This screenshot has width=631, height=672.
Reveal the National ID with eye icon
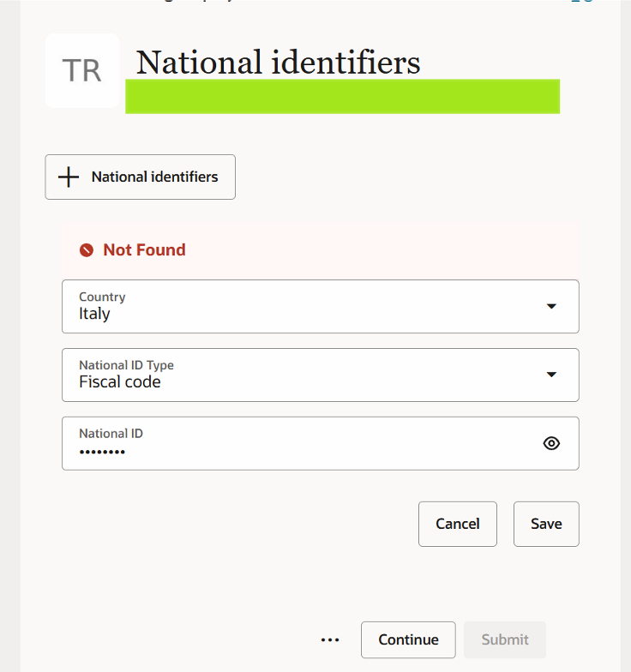coord(551,443)
